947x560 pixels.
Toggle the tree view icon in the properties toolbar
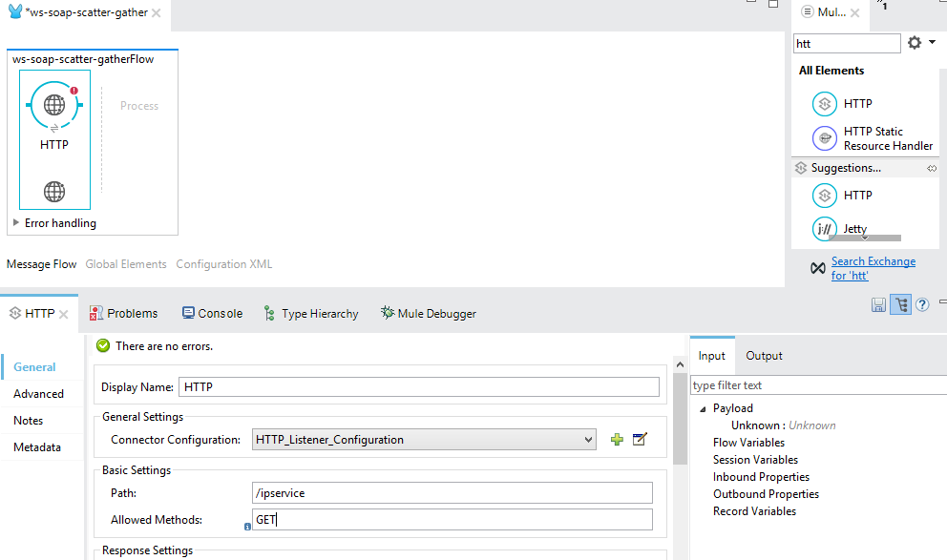click(x=900, y=304)
